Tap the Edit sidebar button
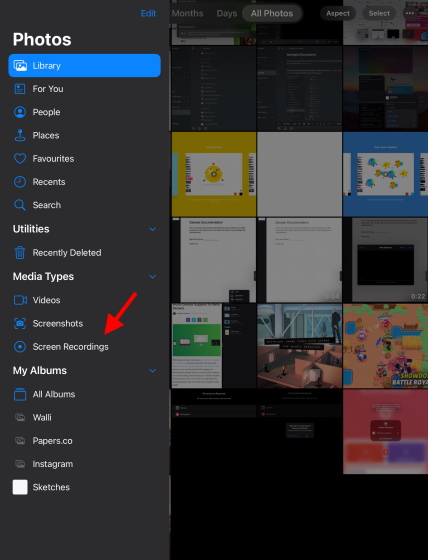This screenshot has height=560, width=428. click(x=148, y=14)
